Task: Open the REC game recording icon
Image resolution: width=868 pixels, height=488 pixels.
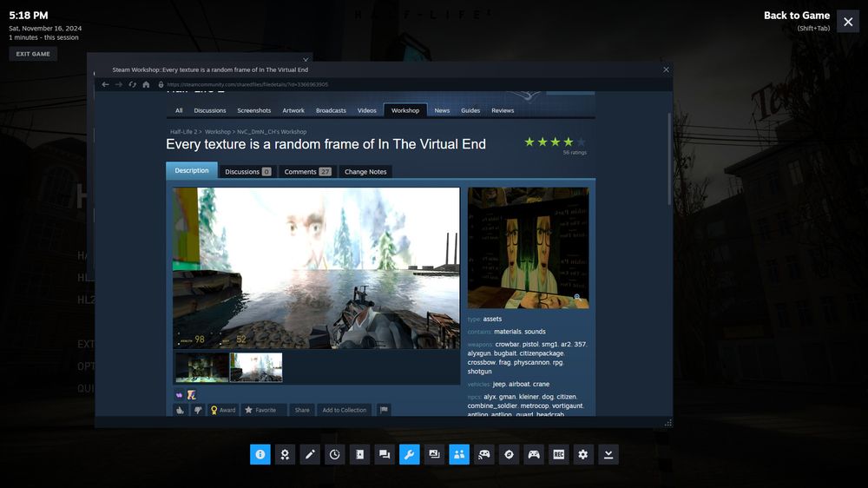Action: pyautogui.click(x=558, y=454)
